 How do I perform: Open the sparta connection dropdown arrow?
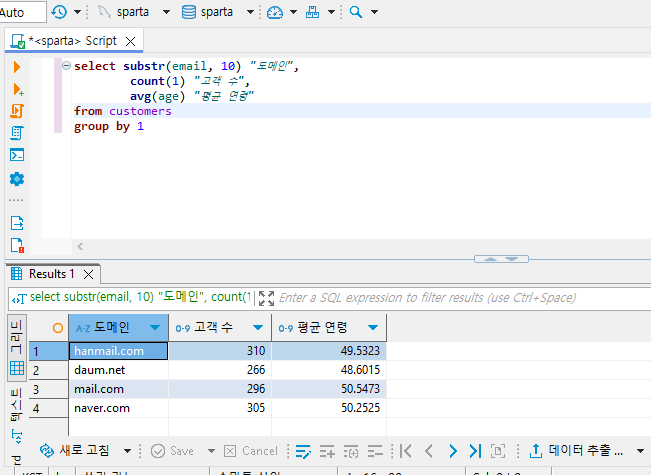(166, 12)
